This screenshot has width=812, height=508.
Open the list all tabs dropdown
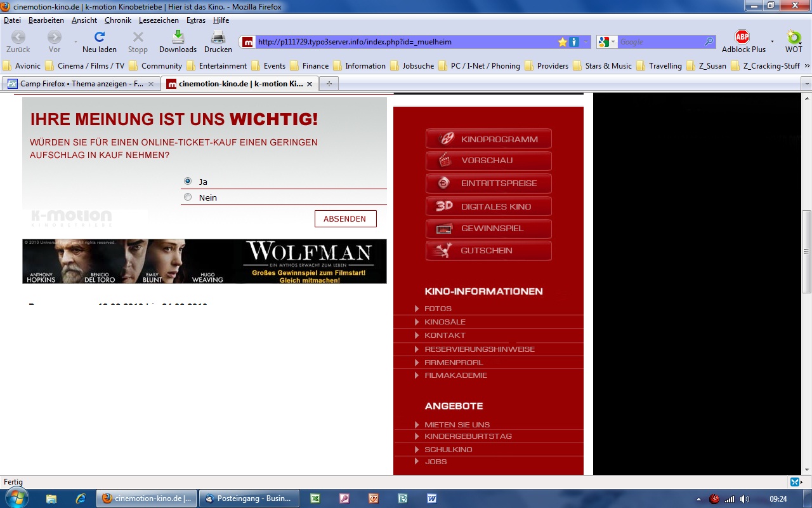(x=806, y=83)
